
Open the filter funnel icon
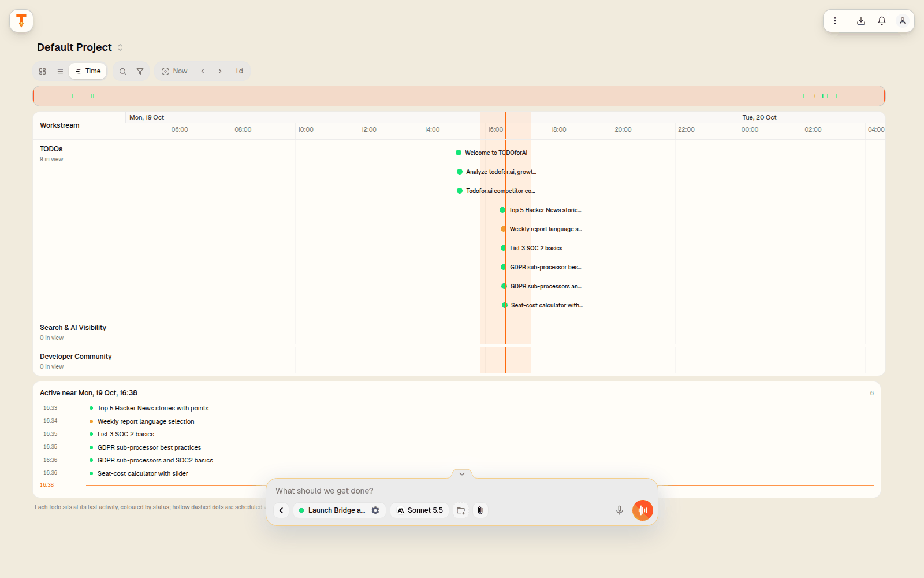(140, 71)
